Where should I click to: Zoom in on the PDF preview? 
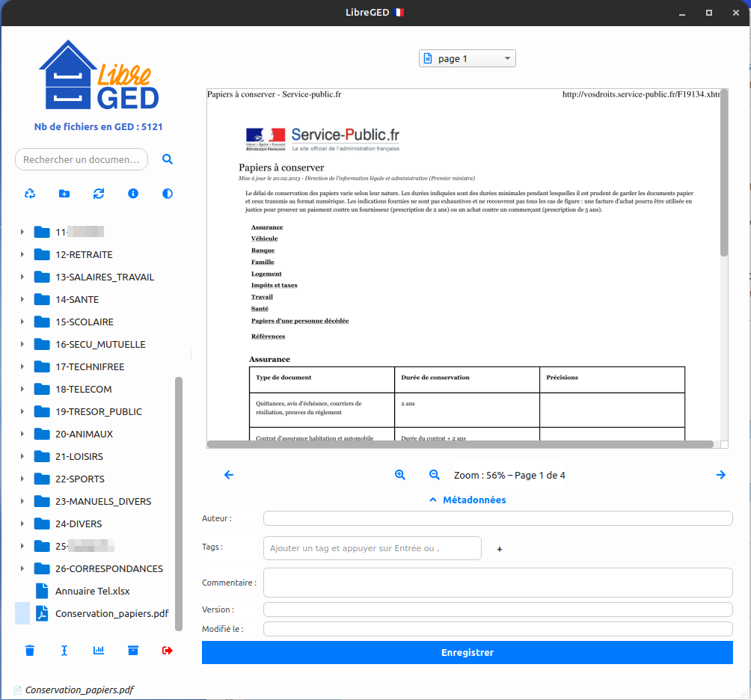coord(400,475)
